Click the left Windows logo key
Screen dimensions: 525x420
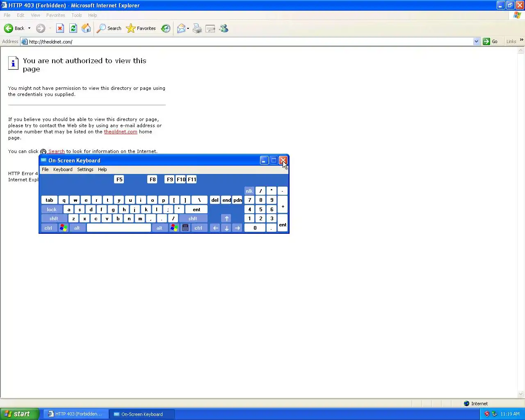63,228
